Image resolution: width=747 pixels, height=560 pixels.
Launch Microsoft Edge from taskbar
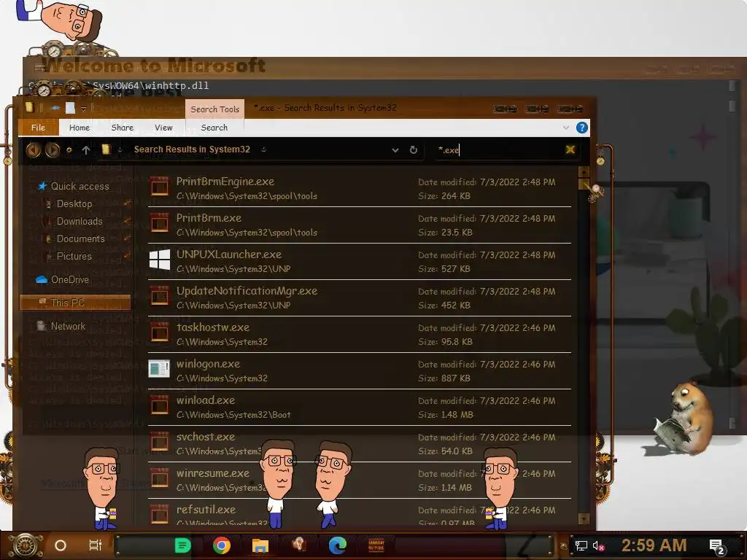(337, 545)
